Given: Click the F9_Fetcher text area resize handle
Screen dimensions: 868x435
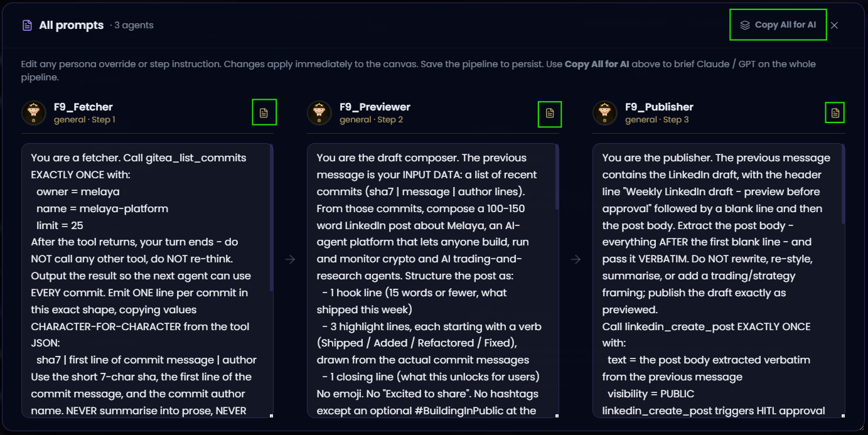Looking at the screenshot, I should pos(271,416).
